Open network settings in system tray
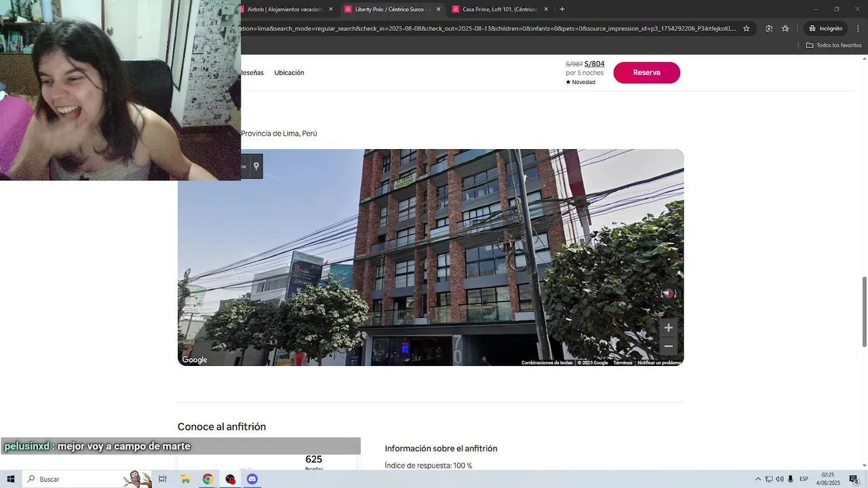 (769, 479)
